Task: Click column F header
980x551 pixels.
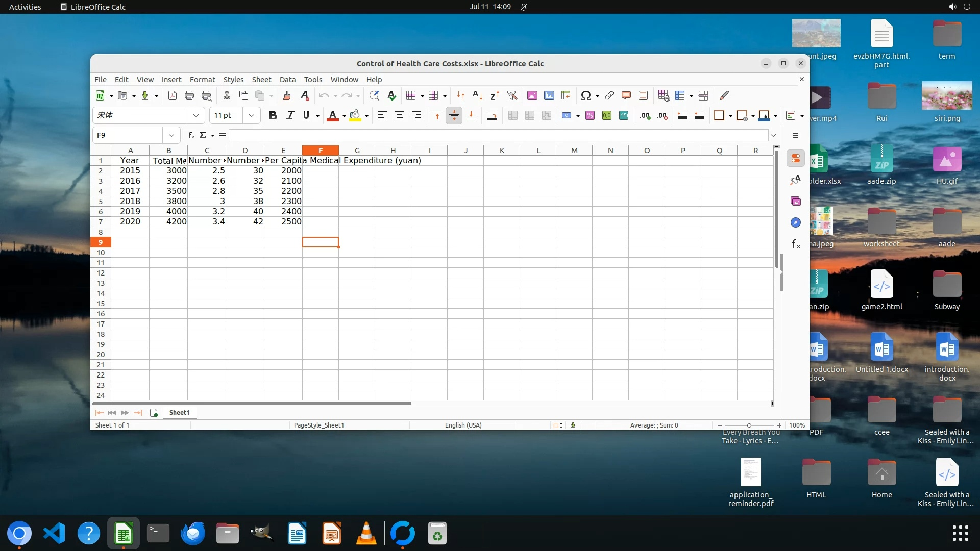Action: coord(321,151)
